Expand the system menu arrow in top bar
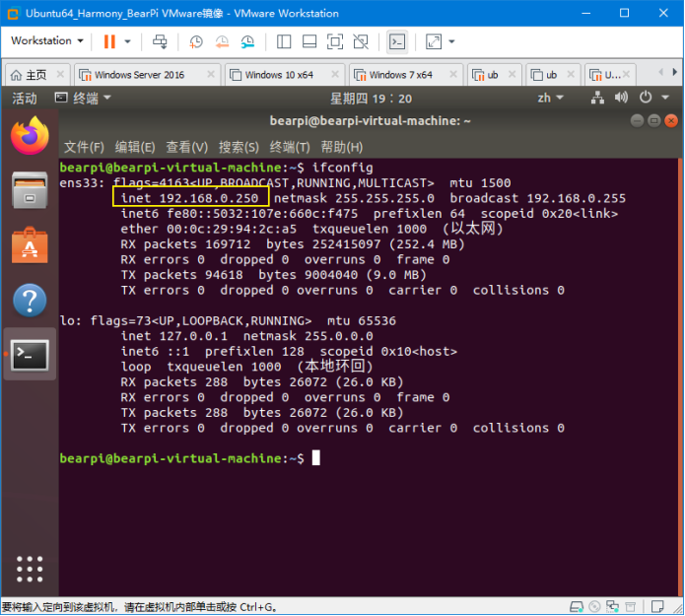Viewport: 685px width, 616px height. [x=665, y=98]
